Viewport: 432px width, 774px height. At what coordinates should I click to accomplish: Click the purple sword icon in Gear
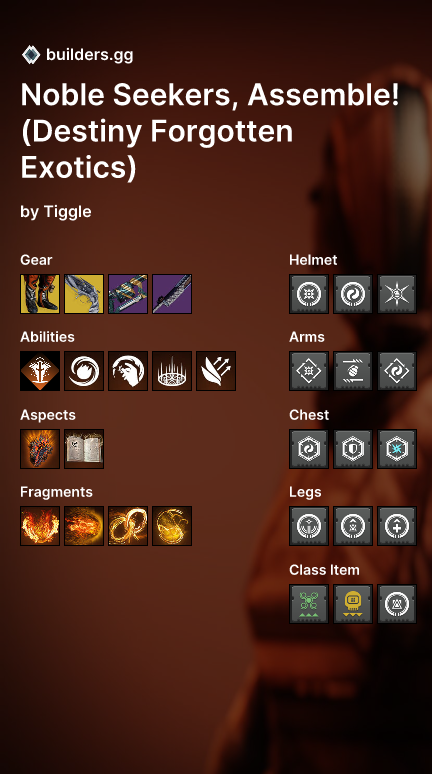click(172, 294)
